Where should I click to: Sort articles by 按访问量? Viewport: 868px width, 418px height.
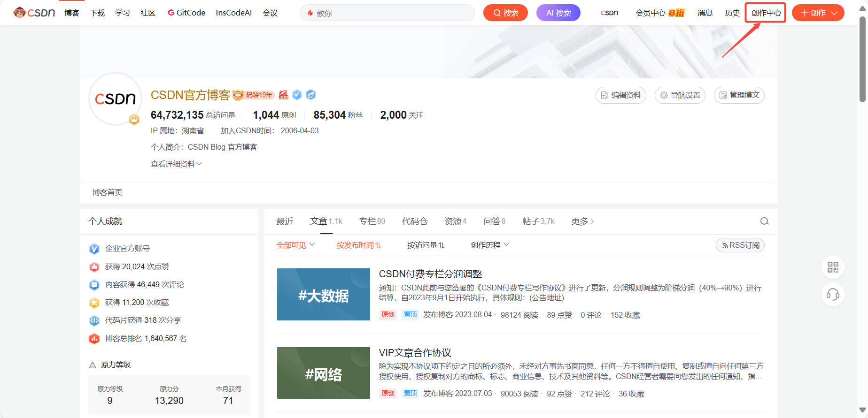426,245
